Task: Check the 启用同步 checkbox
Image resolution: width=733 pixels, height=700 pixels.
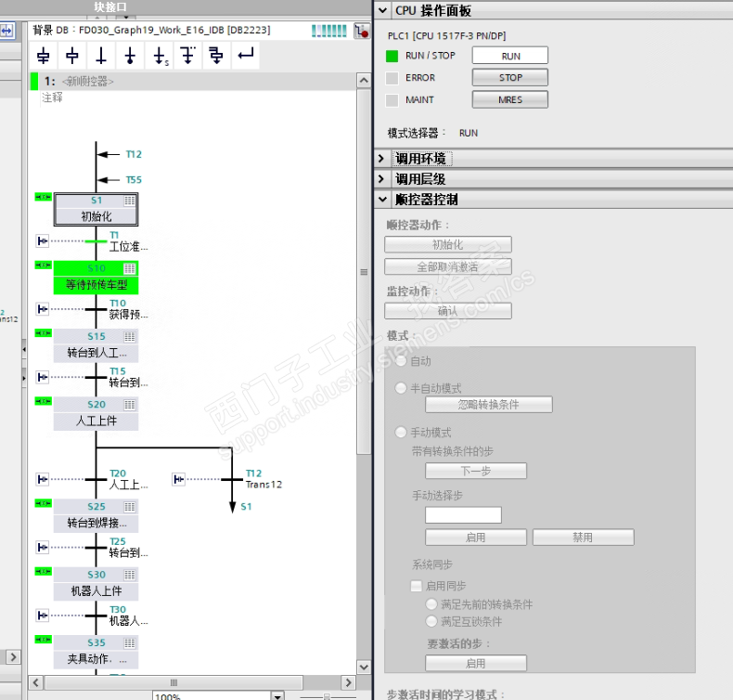Action: point(416,586)
